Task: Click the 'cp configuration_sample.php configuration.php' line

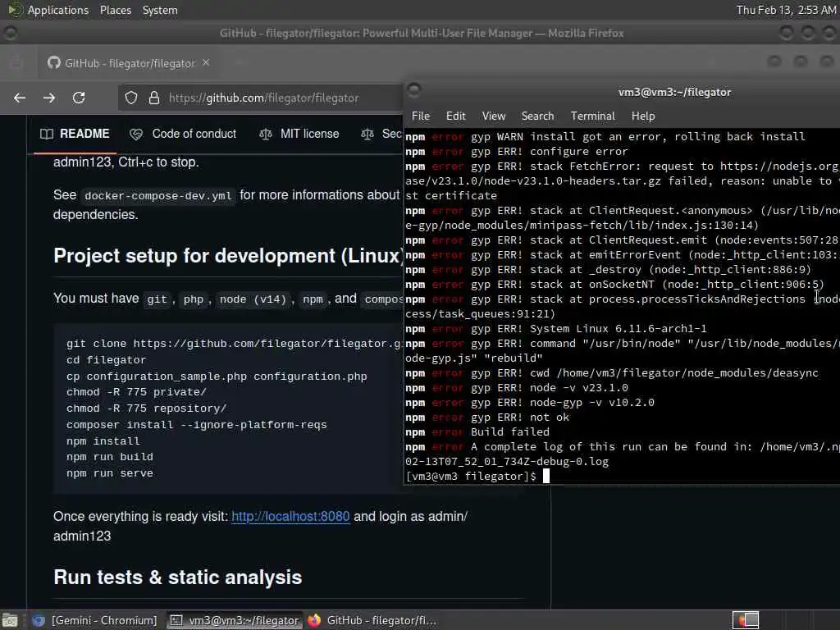Action: click(x=217, y=377)
